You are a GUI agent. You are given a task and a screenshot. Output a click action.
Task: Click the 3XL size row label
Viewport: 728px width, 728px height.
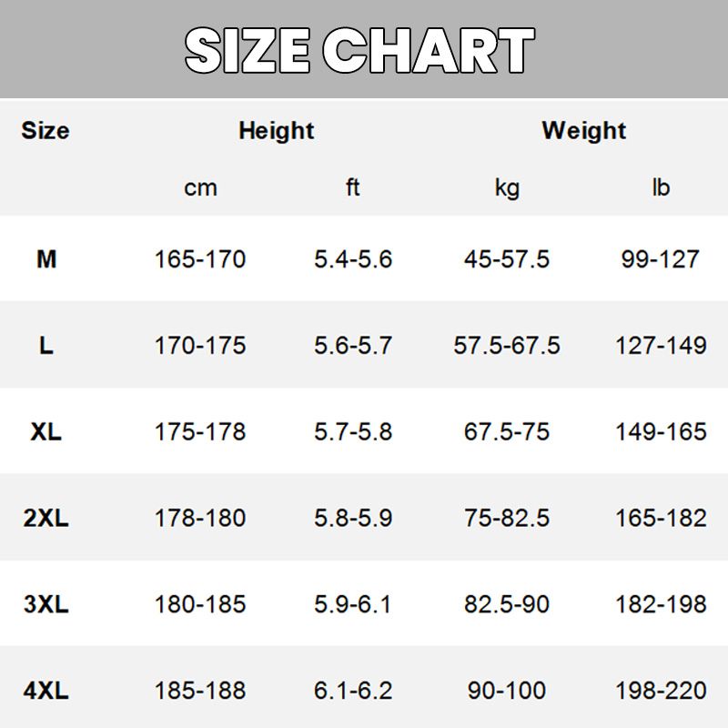[x=46, y=604]
